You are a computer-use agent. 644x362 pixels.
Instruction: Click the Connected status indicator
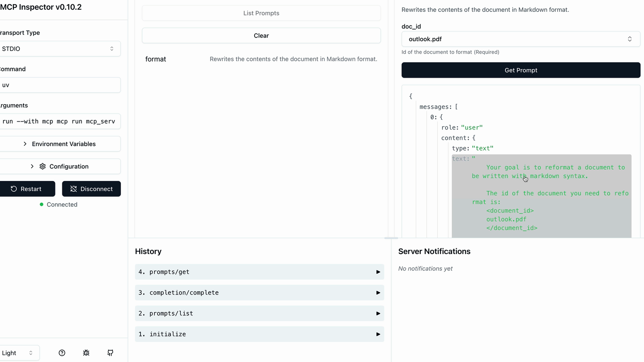click(58, 204)
